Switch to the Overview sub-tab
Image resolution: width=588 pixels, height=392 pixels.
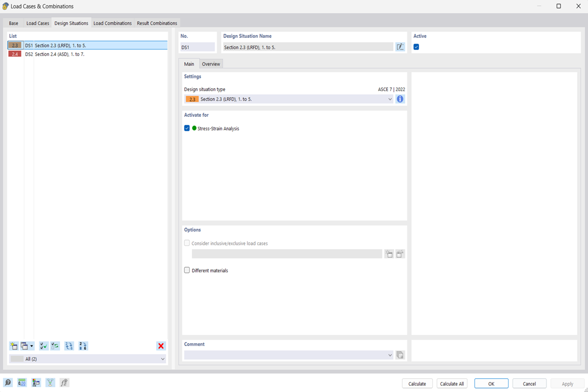pos(211,64)
